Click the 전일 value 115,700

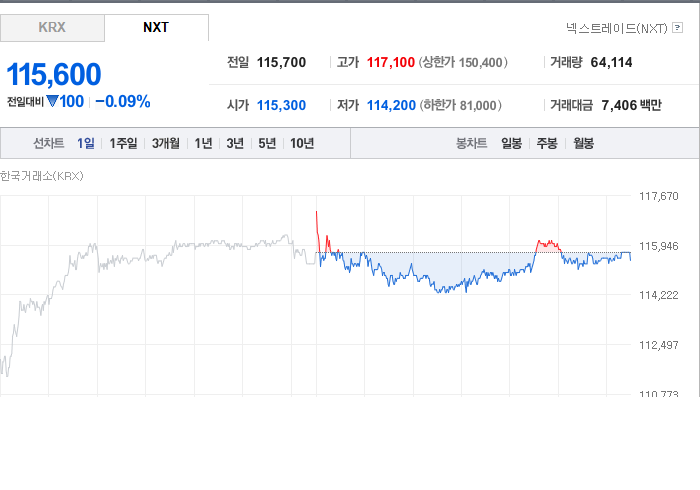[281, 62]
